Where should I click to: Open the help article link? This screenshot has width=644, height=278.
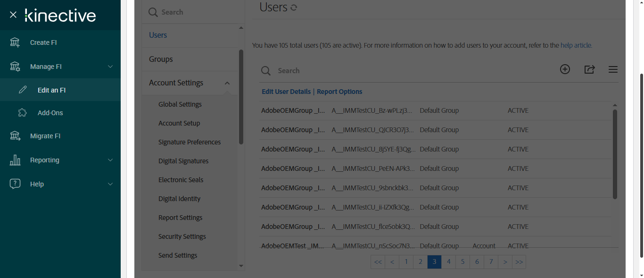576,45
